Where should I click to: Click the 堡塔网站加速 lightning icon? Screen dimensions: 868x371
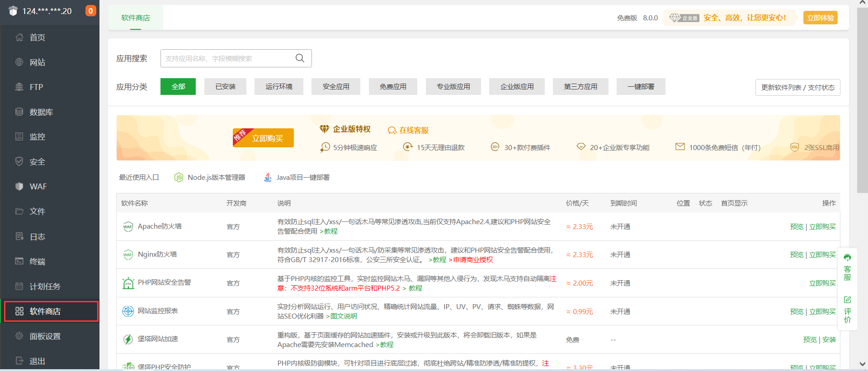tap(128, 339)
